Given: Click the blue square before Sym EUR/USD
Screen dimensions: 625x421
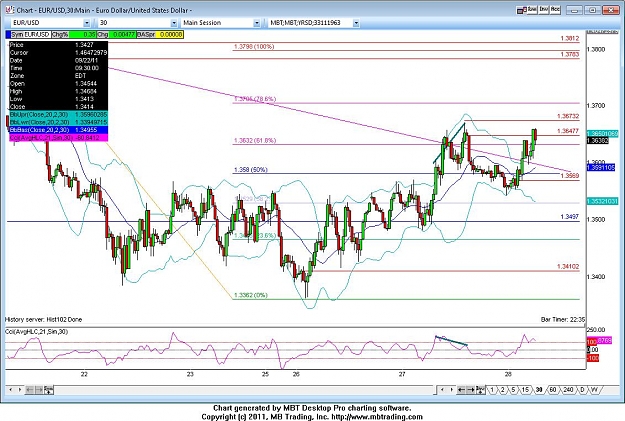Looking at the screenshot, I should click(8, 35).
